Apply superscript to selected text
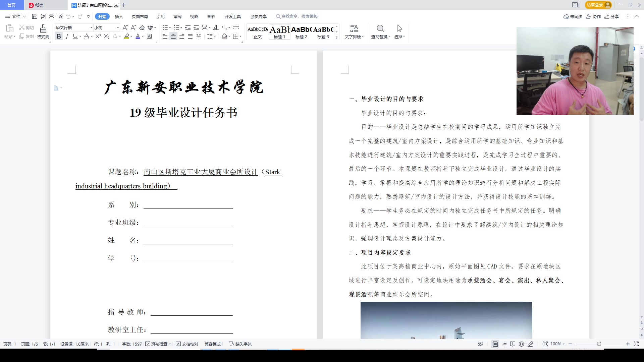 tap(98, 37)
